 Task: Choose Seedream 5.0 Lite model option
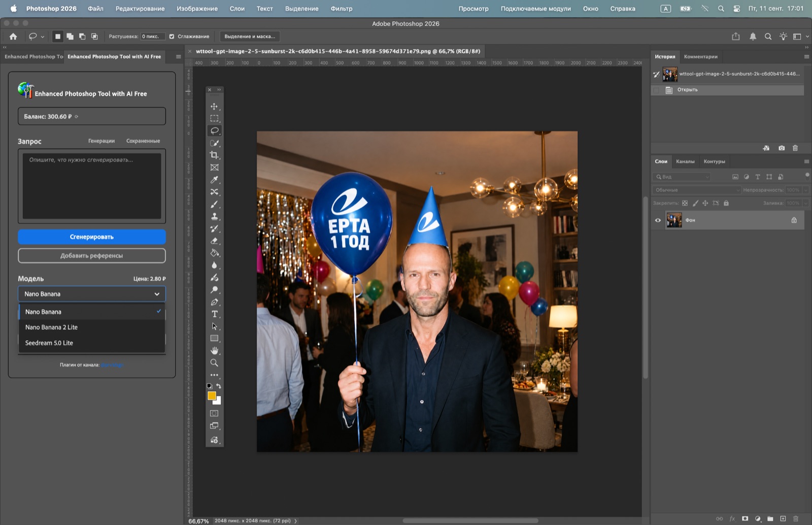coord(92,343)
